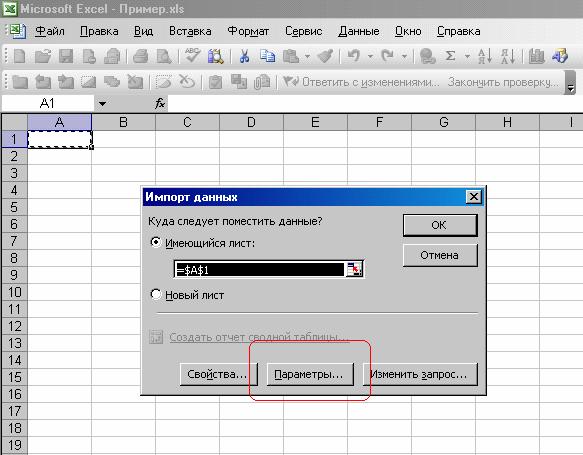Click the Print icon
Image resolution: width=583 pixels, height=455 pixels.
[141, 56]
